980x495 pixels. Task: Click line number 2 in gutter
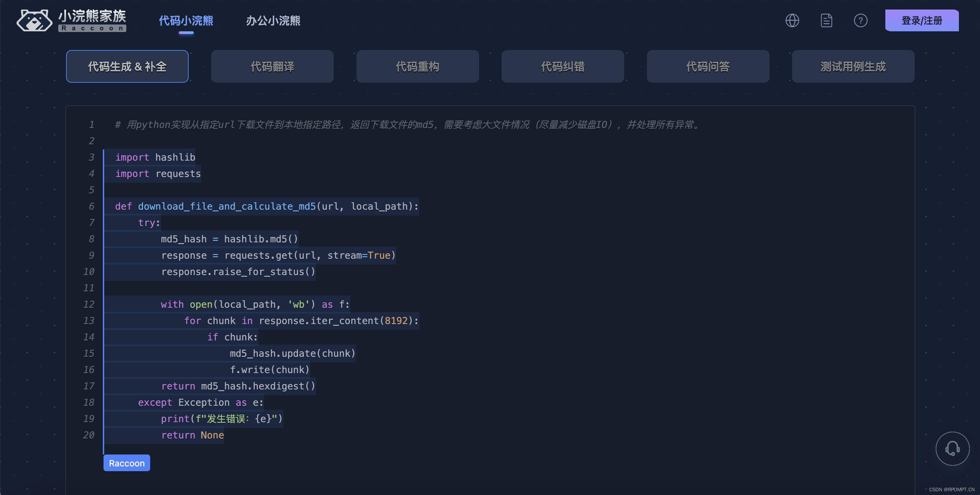[x=91, y=141]
